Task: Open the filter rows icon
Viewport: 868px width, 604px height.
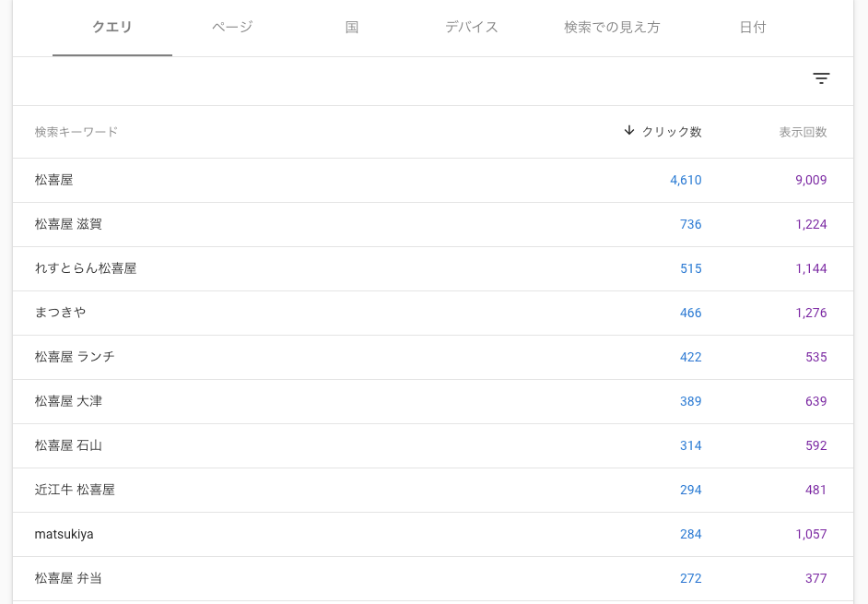Action: [821, 78]
